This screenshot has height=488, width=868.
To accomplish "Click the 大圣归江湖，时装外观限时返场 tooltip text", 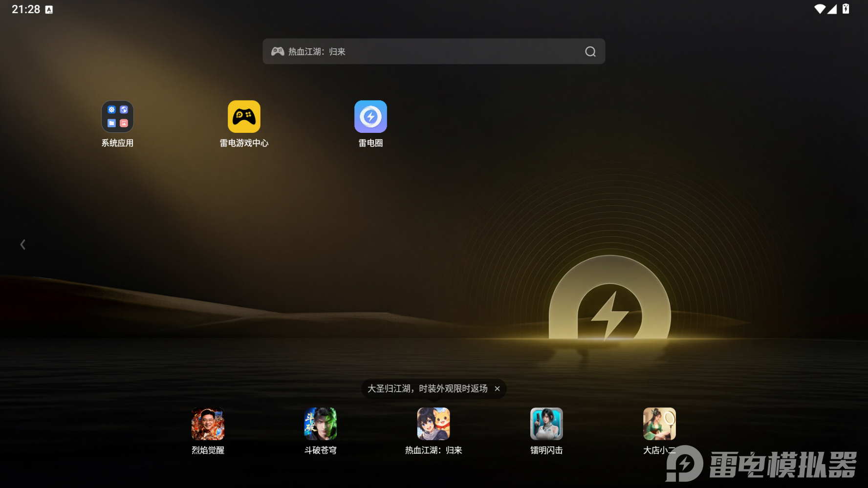I will (428, 389).
